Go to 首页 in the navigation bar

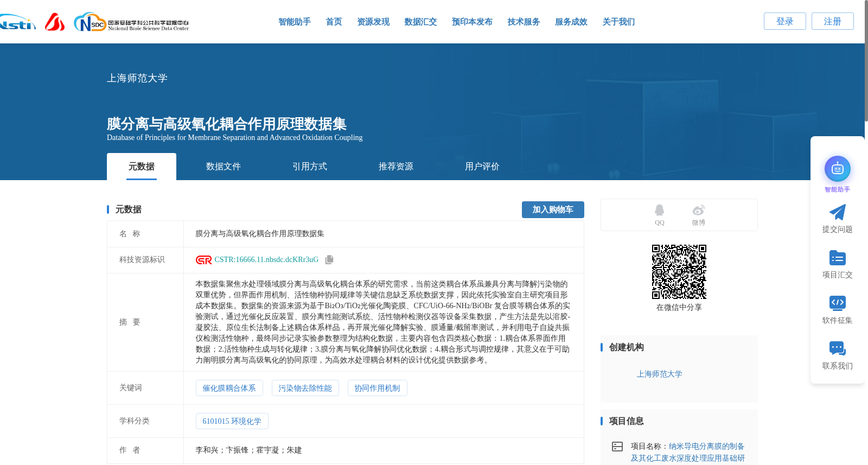click(x=334, y=22)
